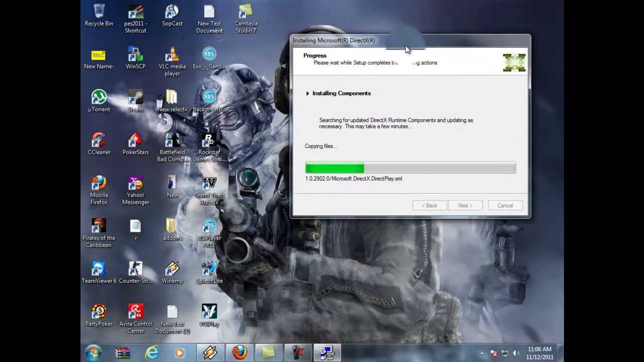Open the CCleaner shortcut
This screenshot has height=362, width=644.
point(99,144)
